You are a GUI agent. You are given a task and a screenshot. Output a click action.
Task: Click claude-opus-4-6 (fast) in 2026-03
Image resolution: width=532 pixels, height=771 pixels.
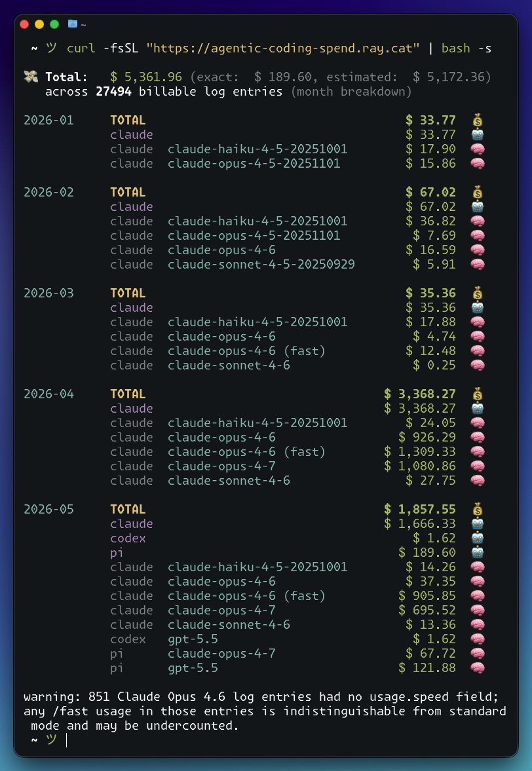pyautogui.click(x=246, y=351)
